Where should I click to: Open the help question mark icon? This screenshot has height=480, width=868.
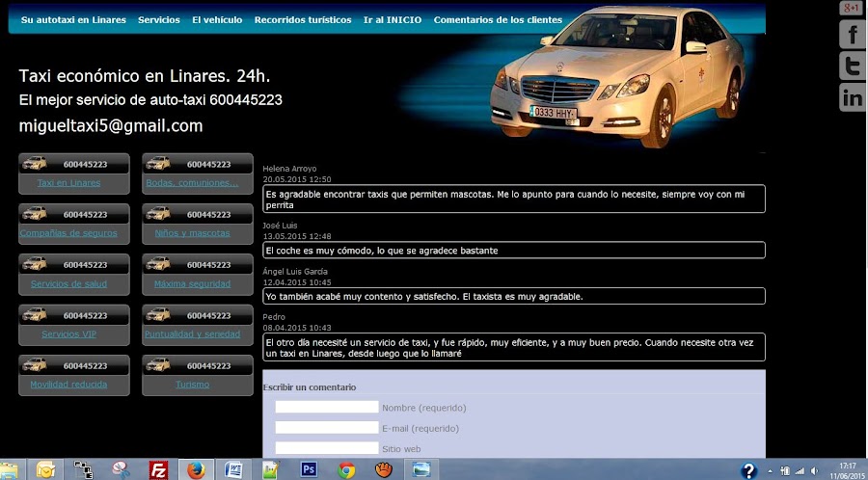coord(748,470)
